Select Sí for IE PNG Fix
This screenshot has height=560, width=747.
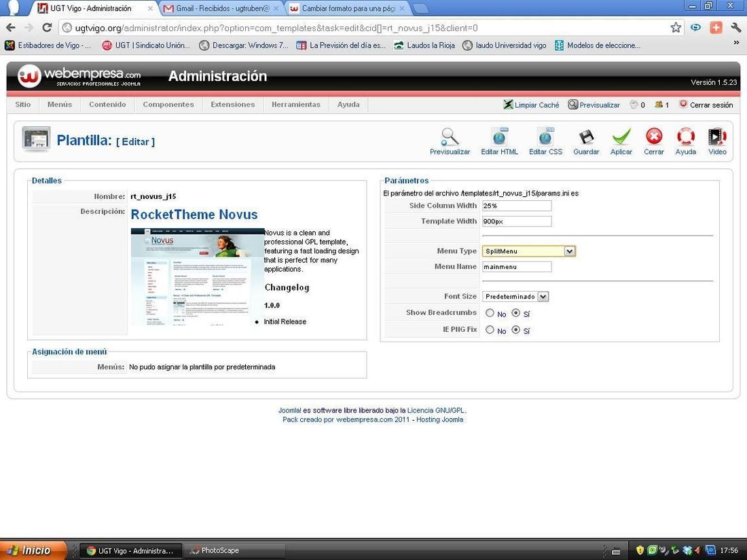(515, 329)
